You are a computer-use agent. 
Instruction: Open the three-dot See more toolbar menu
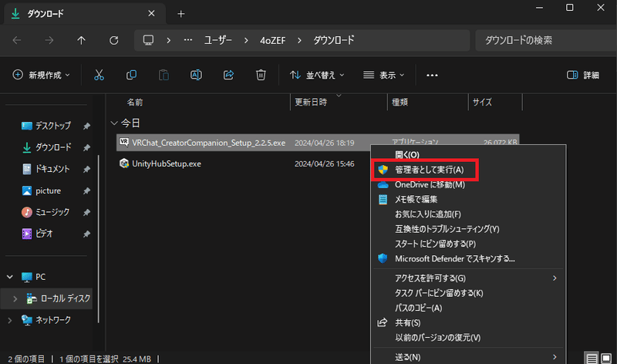pyautogui.click(x=432, y=75)
